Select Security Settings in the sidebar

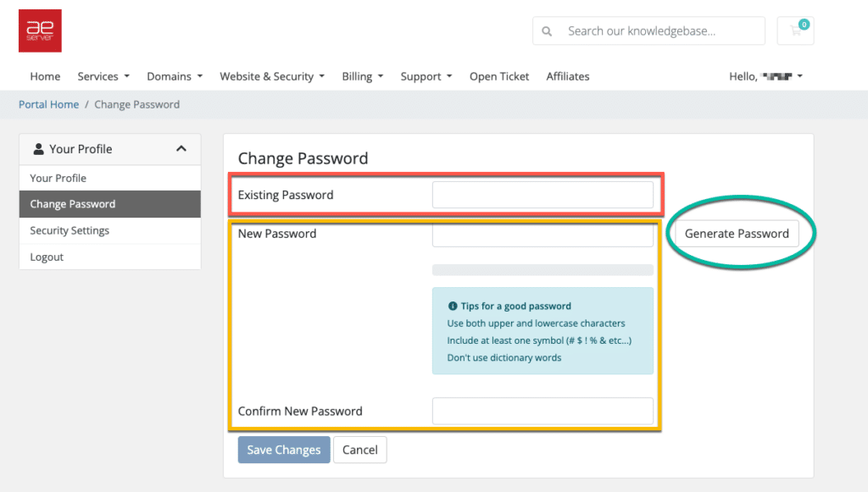coord(70,230)
